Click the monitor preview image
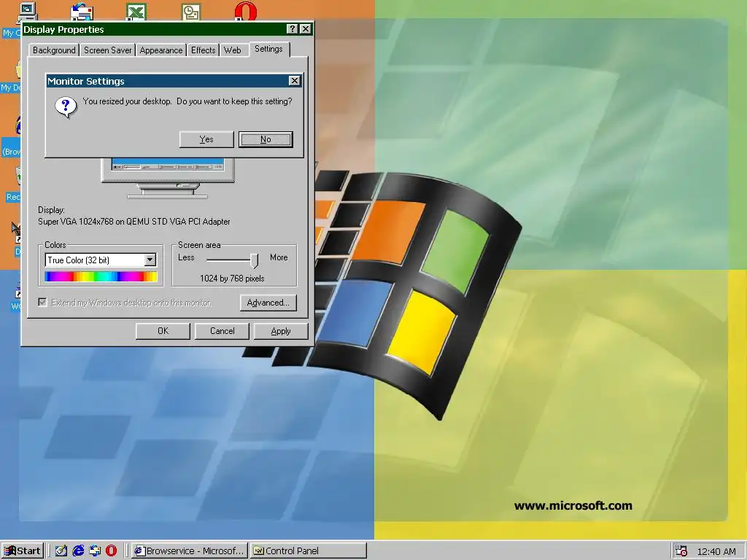Viewport: 747px width, 560px height. click(x=168, y=178)
